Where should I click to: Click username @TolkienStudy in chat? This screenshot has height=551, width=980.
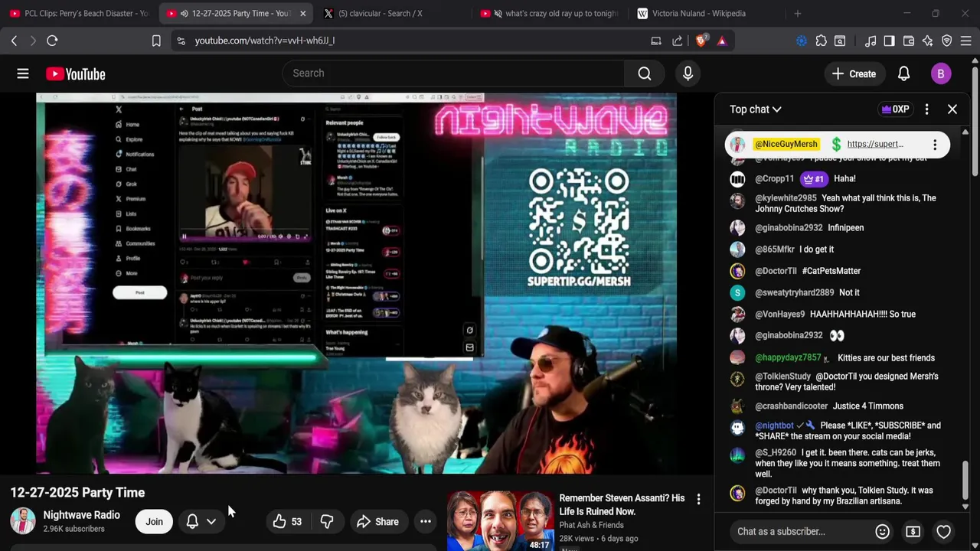coord(782,377)
